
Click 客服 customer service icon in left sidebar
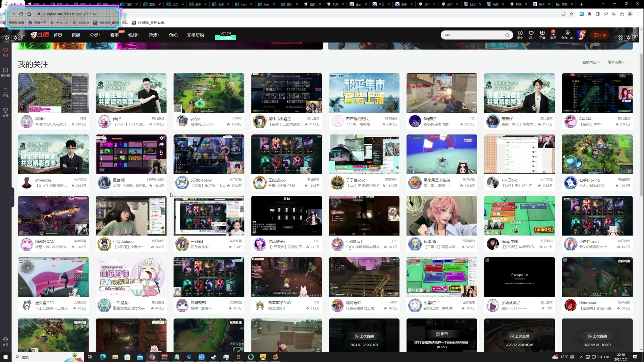click(5, 341)
